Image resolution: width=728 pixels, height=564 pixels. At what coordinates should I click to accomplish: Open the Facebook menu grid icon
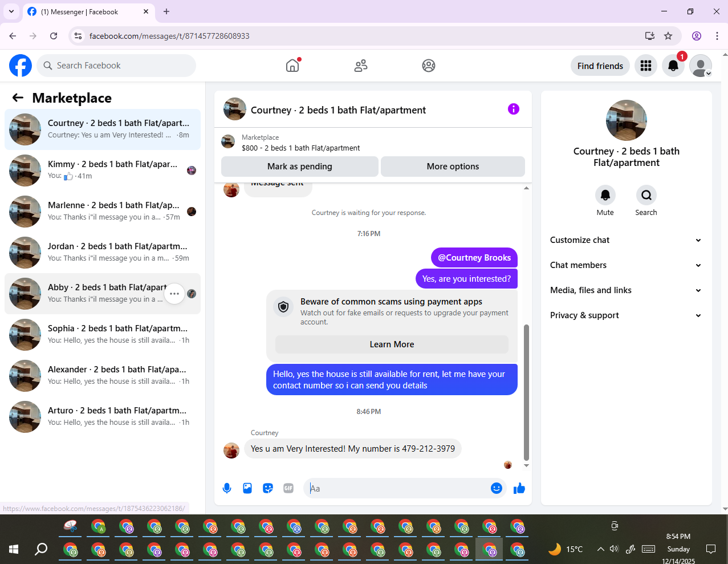pyautogui.click(x=646, y=66)
